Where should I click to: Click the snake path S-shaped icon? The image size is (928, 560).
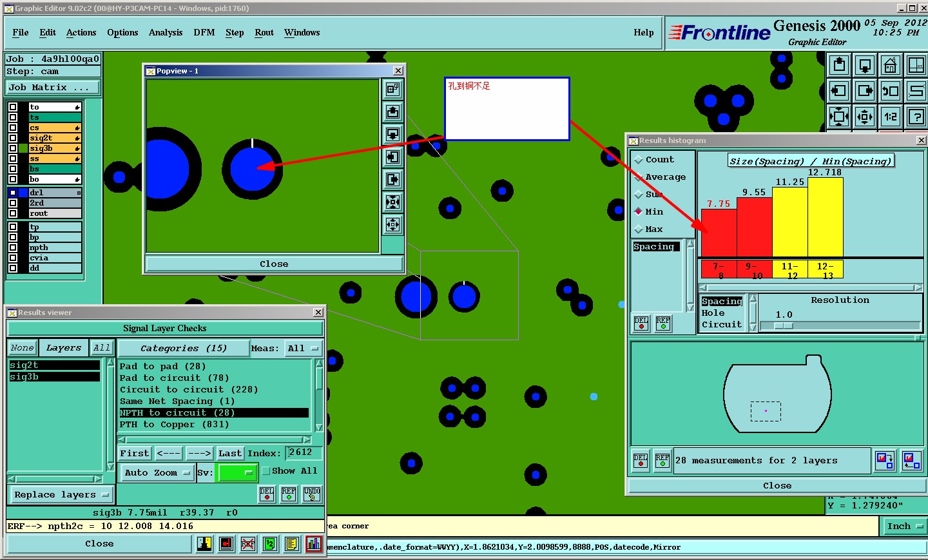[x=916, y=91]
